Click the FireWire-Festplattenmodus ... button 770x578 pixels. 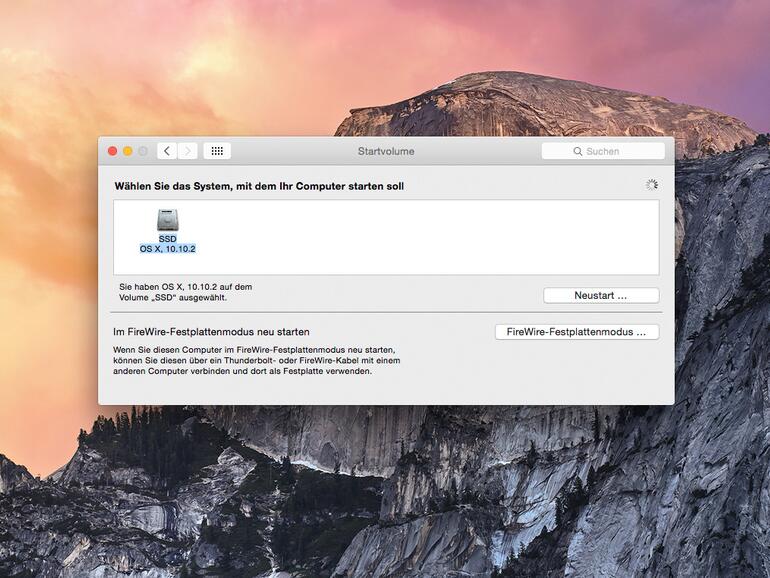tap(577, 332)
